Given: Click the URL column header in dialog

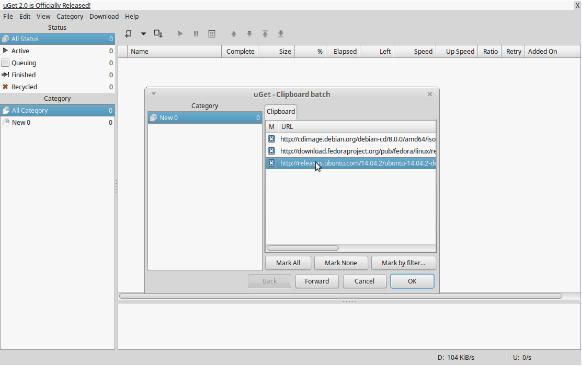Looking at the screenshot, I should 357,127.
